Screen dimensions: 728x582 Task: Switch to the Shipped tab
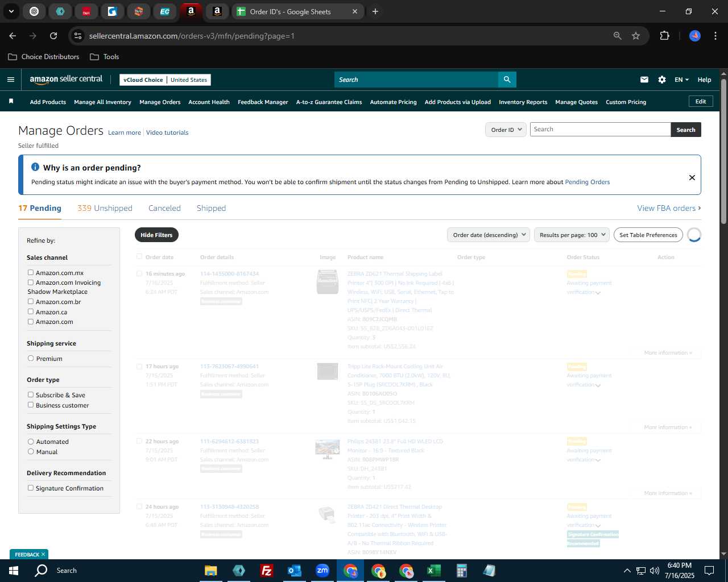point(211,208)
